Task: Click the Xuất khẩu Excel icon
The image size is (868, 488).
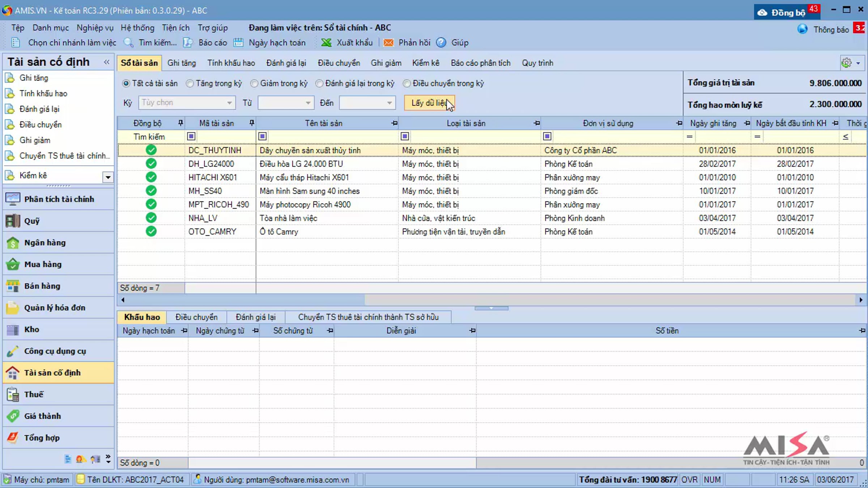Action: [326, 43]
